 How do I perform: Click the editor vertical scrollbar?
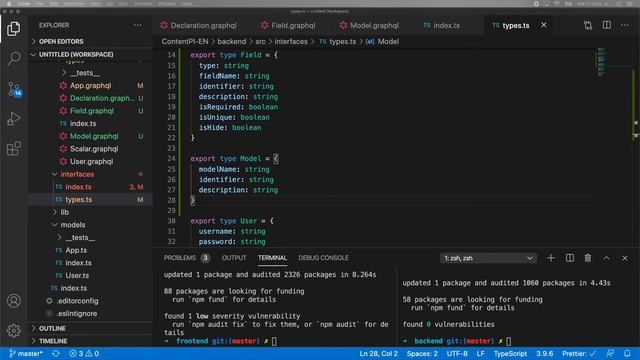[635, 147]
